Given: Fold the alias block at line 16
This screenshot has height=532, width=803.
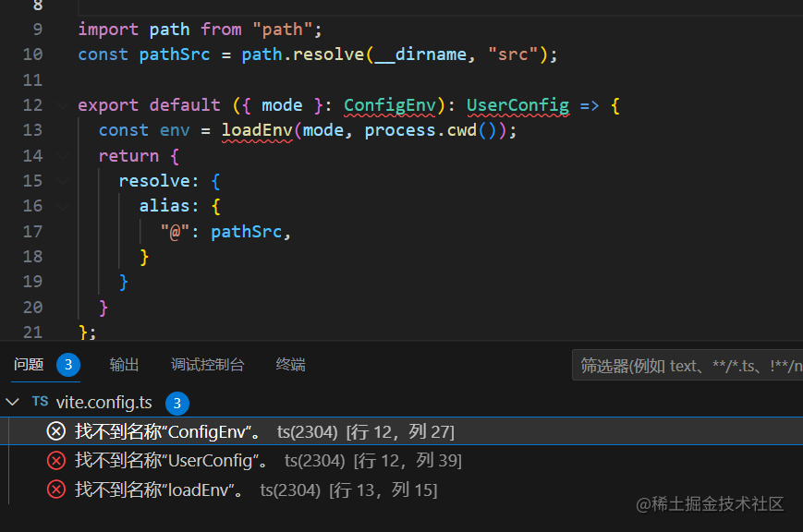Looking at the screenshot, I should [x=63, y=206].
